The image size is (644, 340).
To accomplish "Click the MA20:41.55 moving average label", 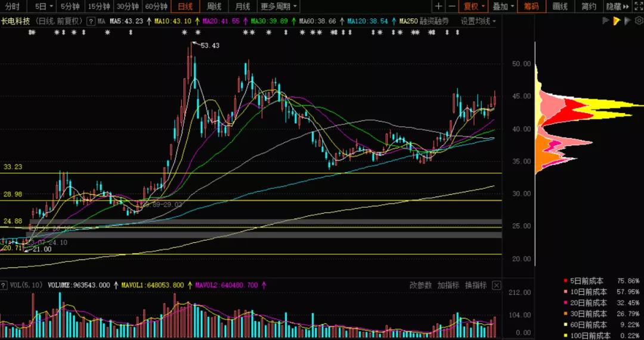I will point(221,21).
